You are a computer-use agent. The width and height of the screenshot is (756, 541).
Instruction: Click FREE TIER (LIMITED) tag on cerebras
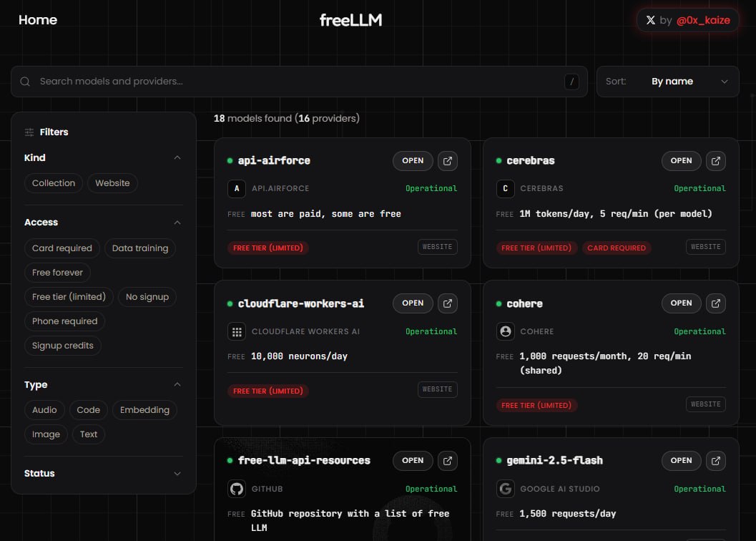[536, 248]
